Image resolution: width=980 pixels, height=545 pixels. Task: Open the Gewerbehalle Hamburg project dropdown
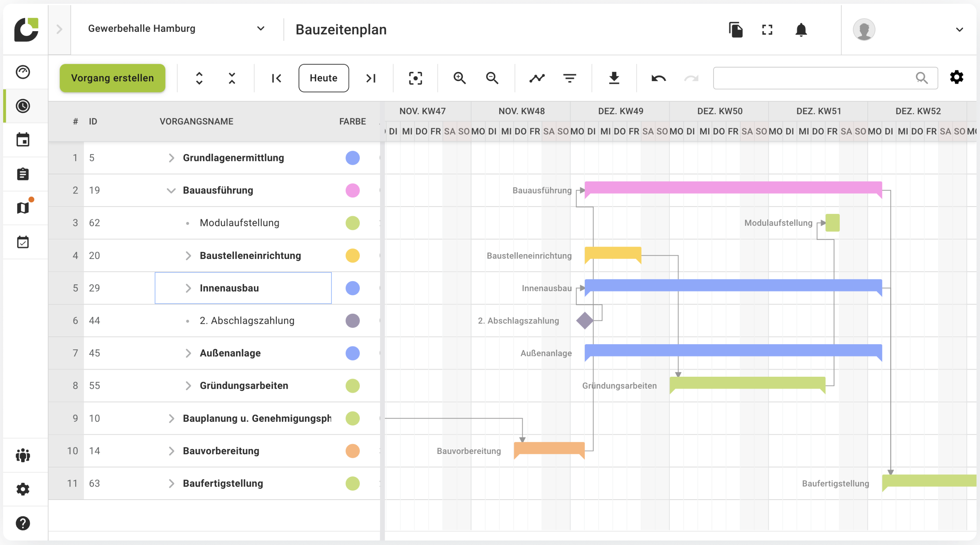[x=261, y=28]
